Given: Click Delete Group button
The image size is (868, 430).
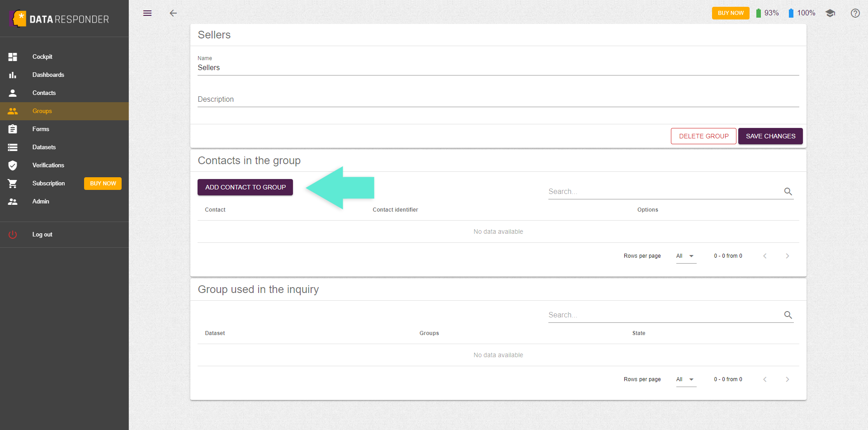Looking at the screenshot, I should point(703,136).
